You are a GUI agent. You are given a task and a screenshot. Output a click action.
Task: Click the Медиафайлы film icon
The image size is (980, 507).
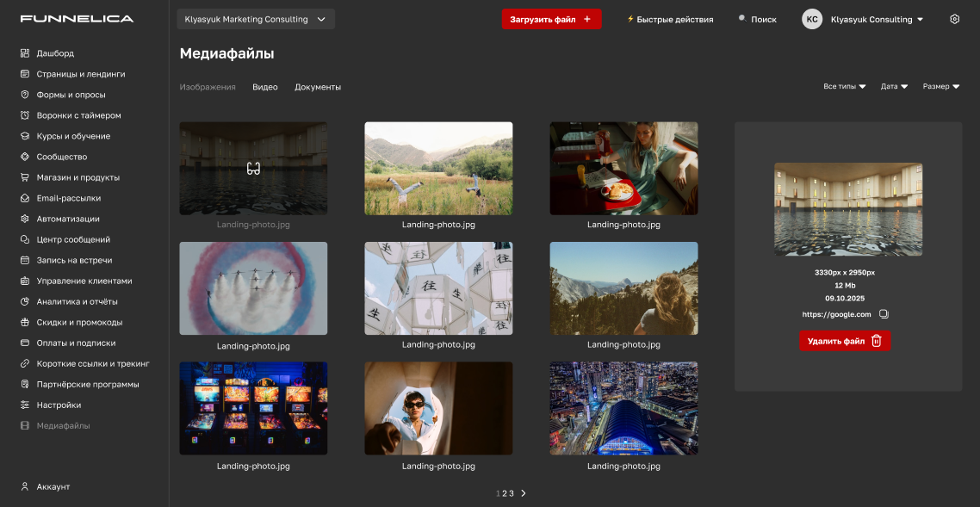25,426
